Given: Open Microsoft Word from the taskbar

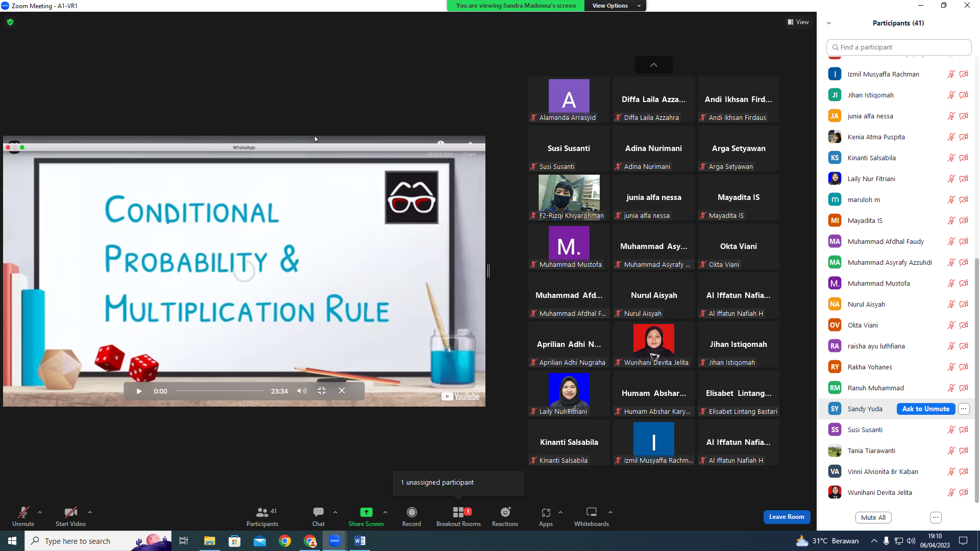Looking at the screenshot, I should tap(360, 541).
